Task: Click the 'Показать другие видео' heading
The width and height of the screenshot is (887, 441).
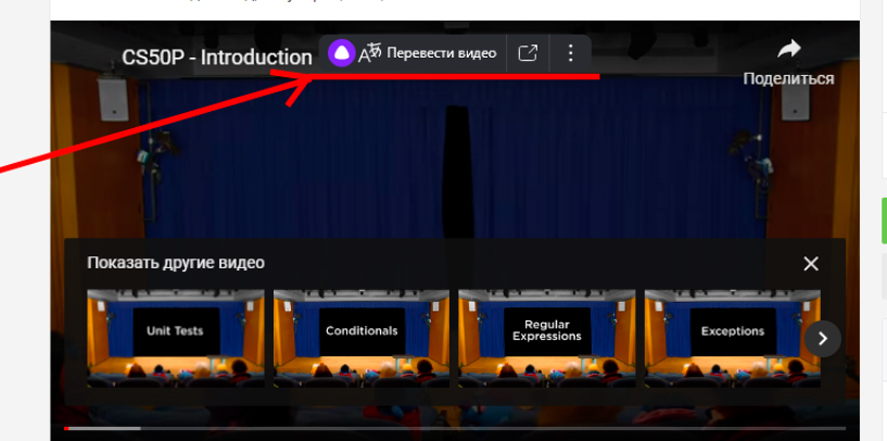Action: click(176, 263)
